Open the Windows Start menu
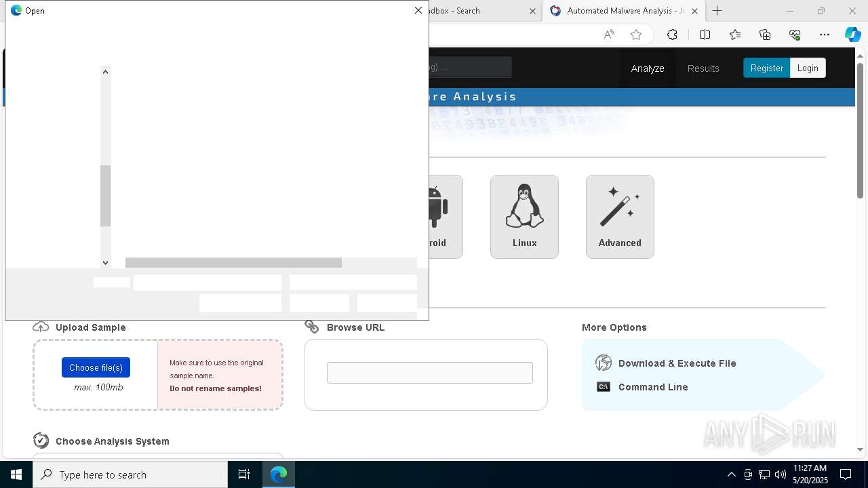Viewport: 868px width, 488px height. pyautogui.click(x=16, y=474)
